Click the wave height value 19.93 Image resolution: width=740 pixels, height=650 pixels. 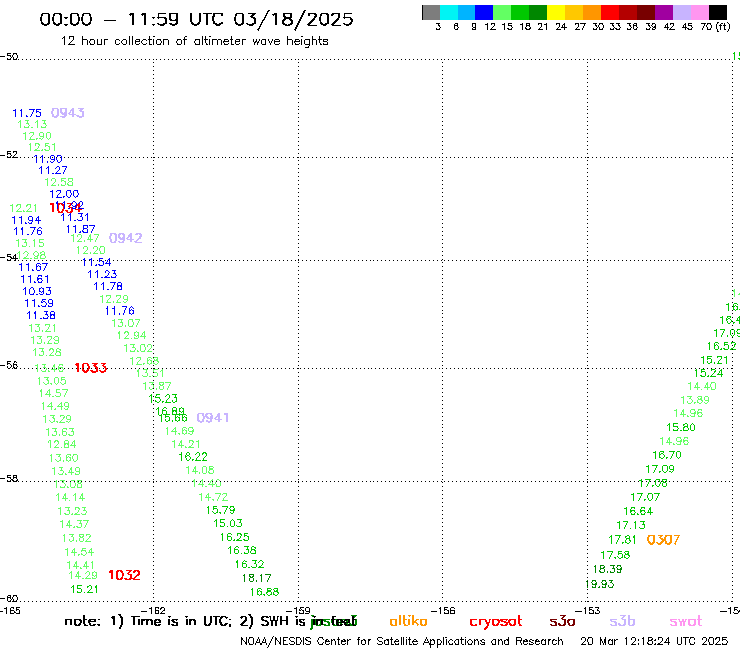coord(600,584)
